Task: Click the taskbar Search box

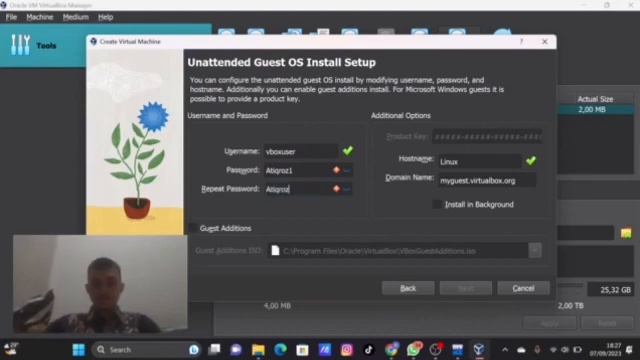Action: point(147,350)
